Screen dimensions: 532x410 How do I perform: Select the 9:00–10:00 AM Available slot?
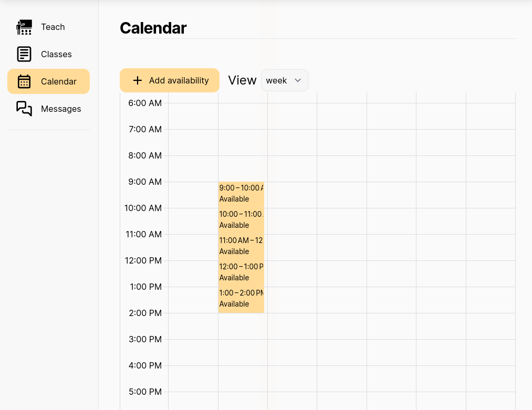241,193
